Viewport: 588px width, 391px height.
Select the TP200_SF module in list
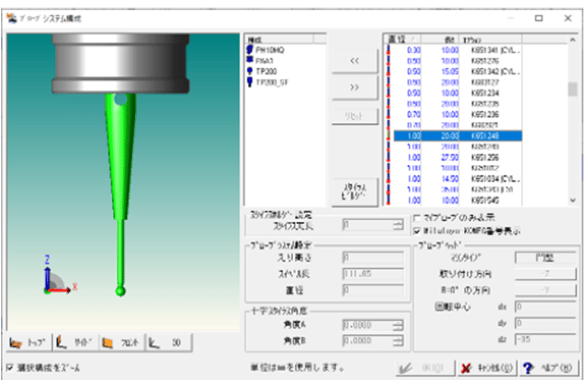267,82
